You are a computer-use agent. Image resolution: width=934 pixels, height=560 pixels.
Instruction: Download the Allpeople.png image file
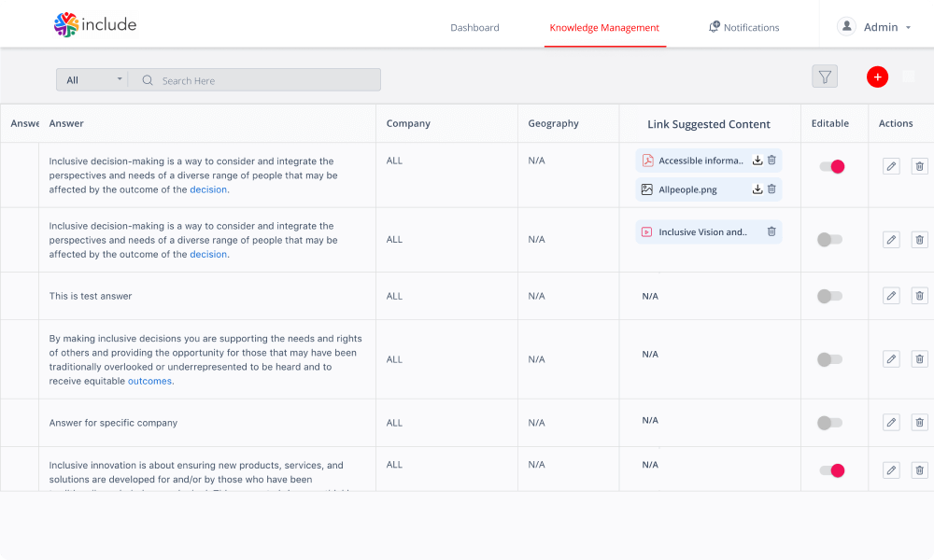[x=757, y=189]
